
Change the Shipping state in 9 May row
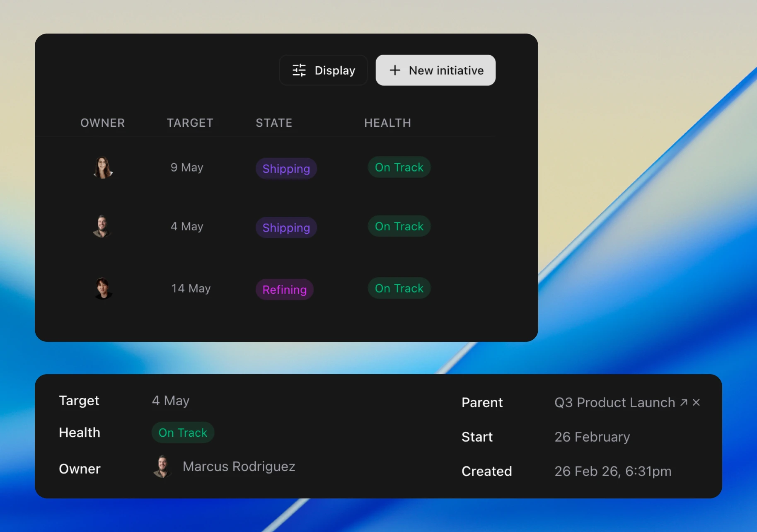[286, 169]
